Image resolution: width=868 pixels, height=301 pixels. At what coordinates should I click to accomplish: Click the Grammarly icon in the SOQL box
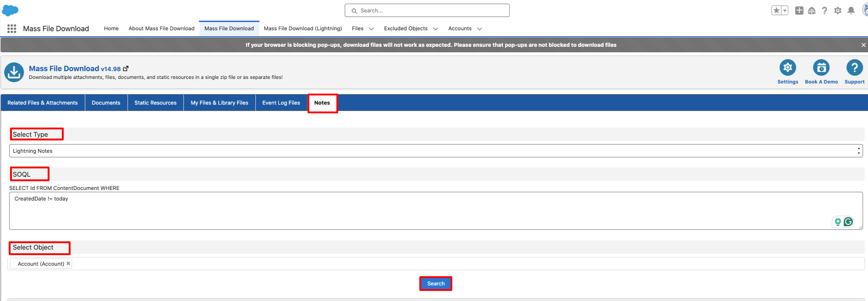point(848,222)
